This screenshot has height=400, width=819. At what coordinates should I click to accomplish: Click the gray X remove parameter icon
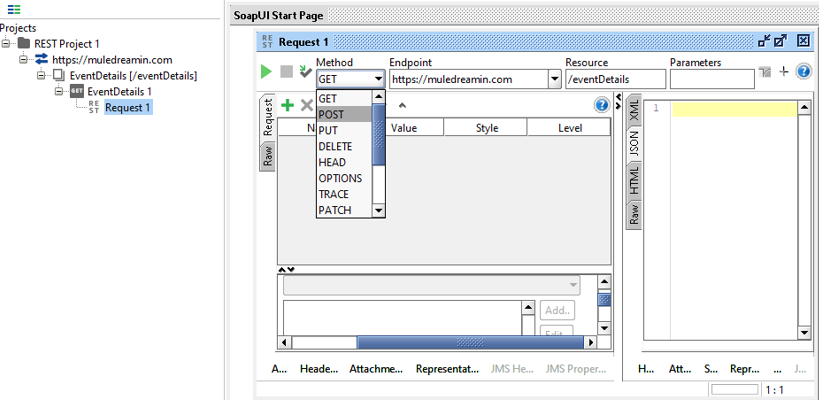coord(308,105)
